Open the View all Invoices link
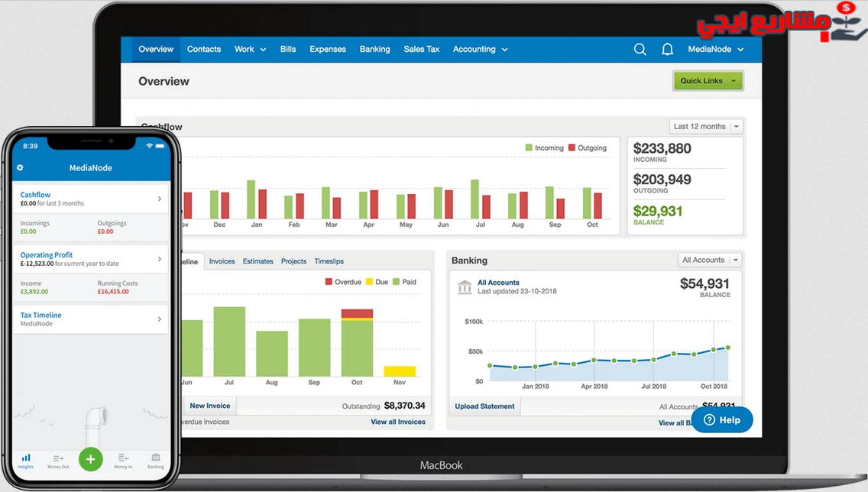The height and width of the screenshot is (492, 868). coord(398,422)
